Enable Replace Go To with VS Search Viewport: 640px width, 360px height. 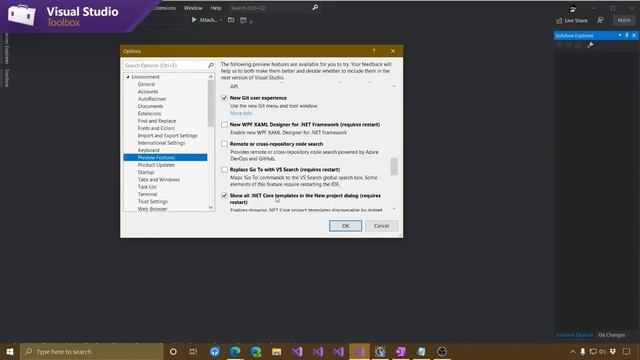(224, 170)
